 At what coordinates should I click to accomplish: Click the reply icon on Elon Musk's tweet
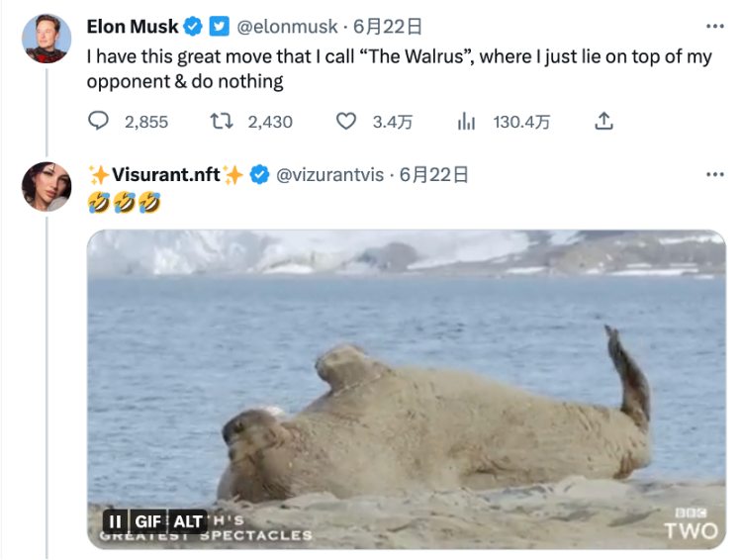[99, 122]
